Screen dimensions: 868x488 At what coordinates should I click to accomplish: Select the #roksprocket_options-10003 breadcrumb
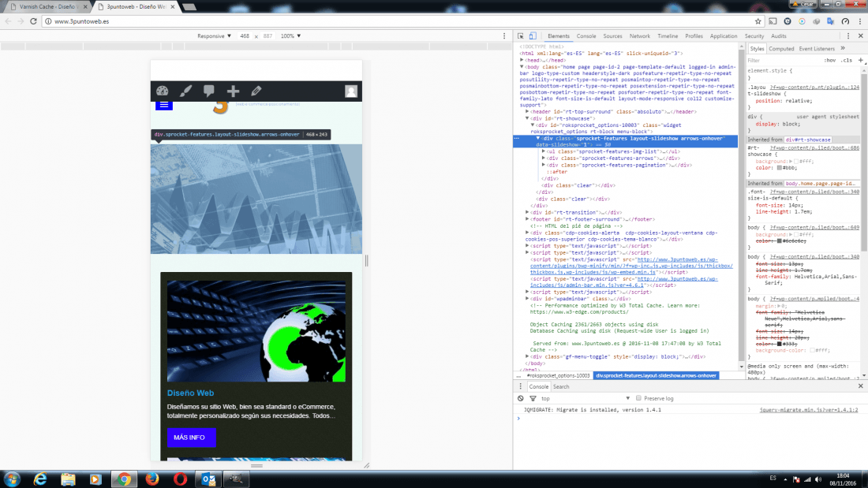click(x=557, y=376)
